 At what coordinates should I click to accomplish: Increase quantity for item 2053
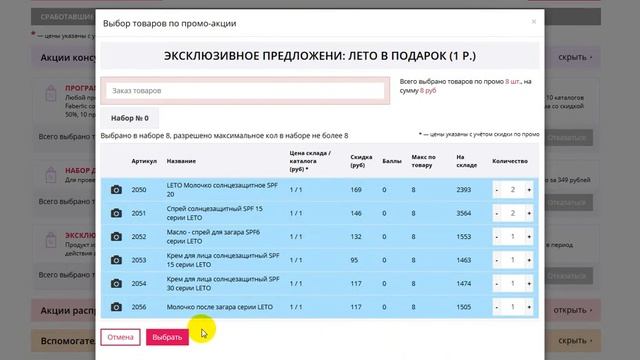pos(529,260)
